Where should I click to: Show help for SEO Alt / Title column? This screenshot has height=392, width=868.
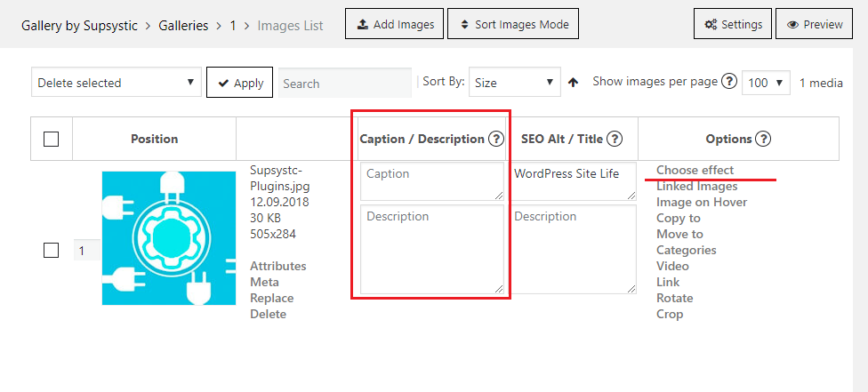pos(614,139)
